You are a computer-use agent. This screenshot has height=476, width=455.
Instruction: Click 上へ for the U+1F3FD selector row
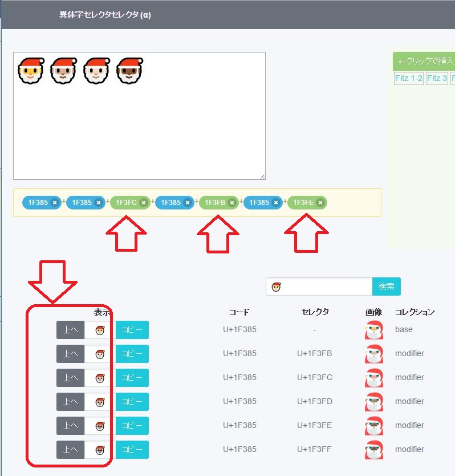pos(70,402)
